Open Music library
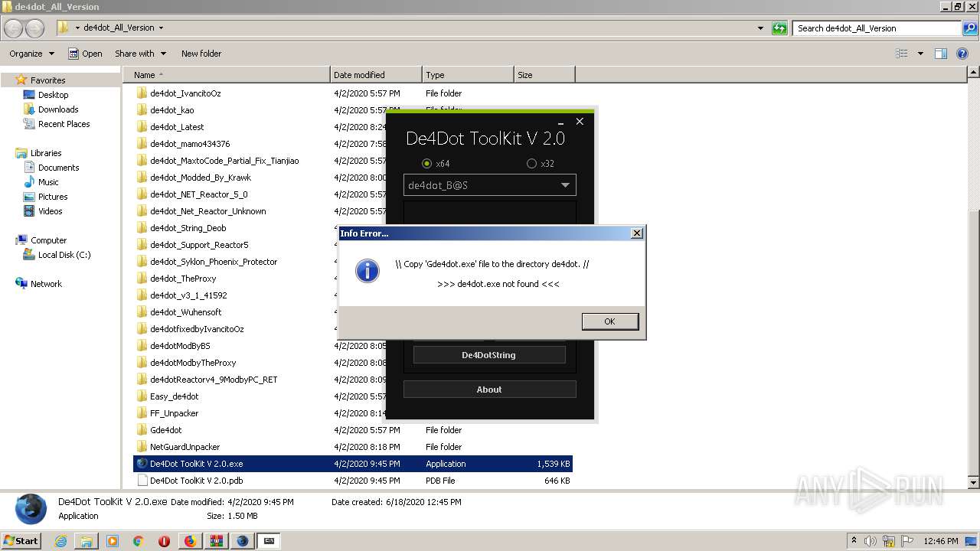The height and width of the screenshot is (551, 980). [x=48, y=182]
